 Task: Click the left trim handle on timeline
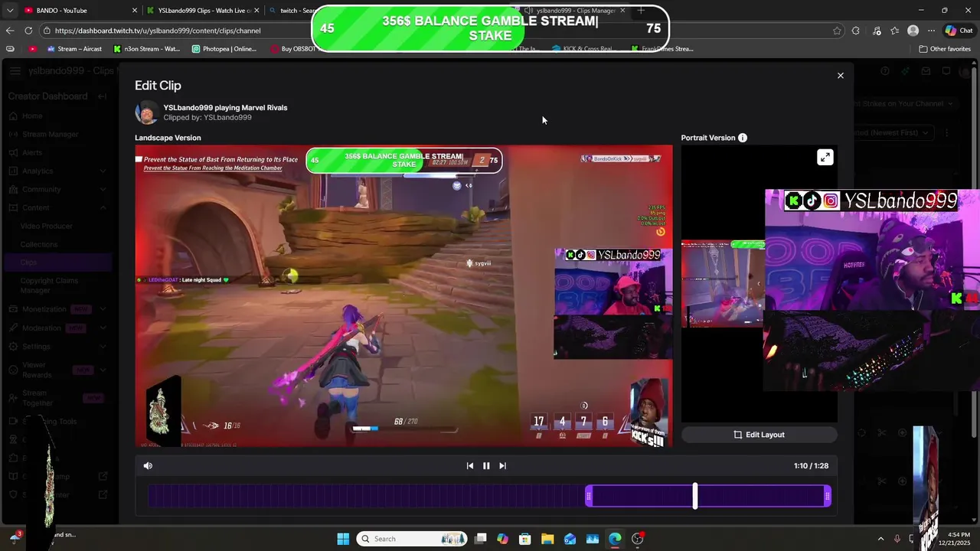point(589,497)
